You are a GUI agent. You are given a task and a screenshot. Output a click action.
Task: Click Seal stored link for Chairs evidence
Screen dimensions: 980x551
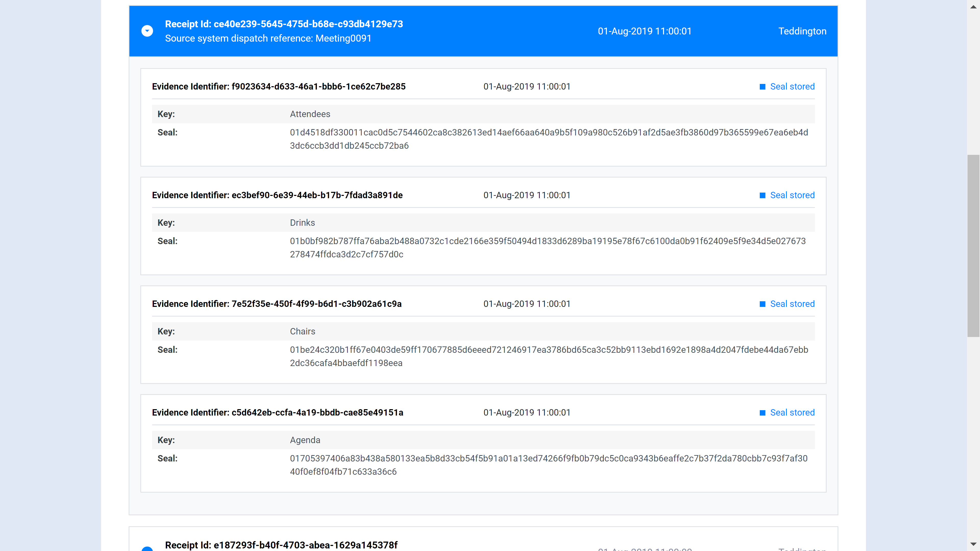792,304
